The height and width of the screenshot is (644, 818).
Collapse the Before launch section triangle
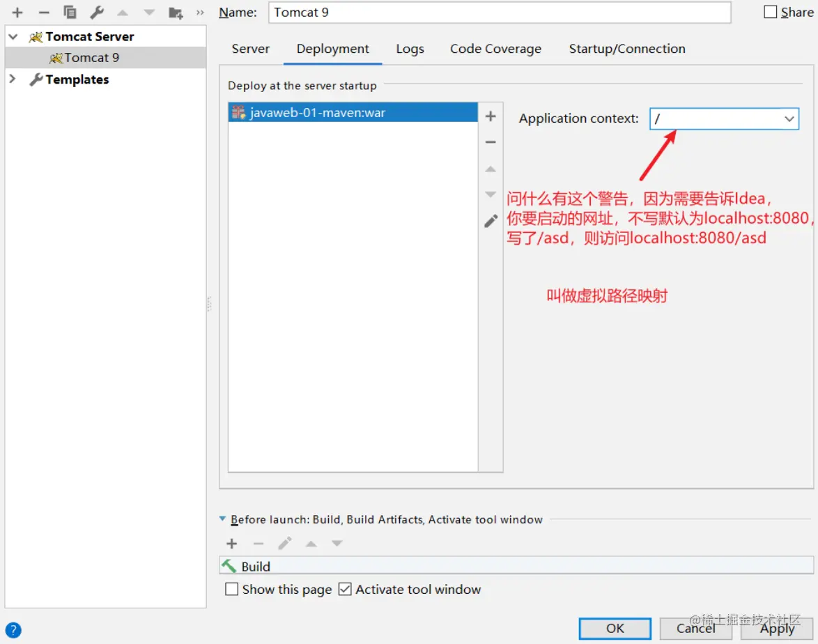[x=222, y=519]
